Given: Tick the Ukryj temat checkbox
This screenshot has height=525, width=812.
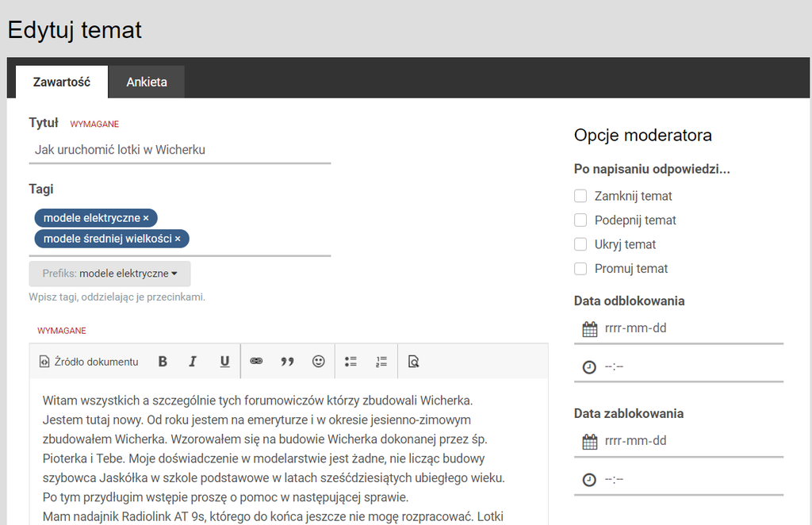Looking at the screenshot, I should point(580,244).
